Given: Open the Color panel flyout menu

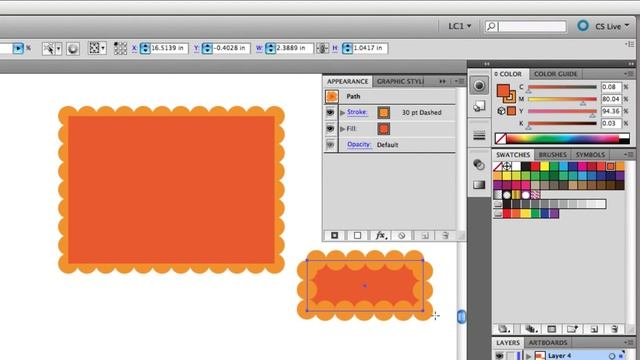Looking at the screenshot, I should pyautogui.click(x=629, y=73).
